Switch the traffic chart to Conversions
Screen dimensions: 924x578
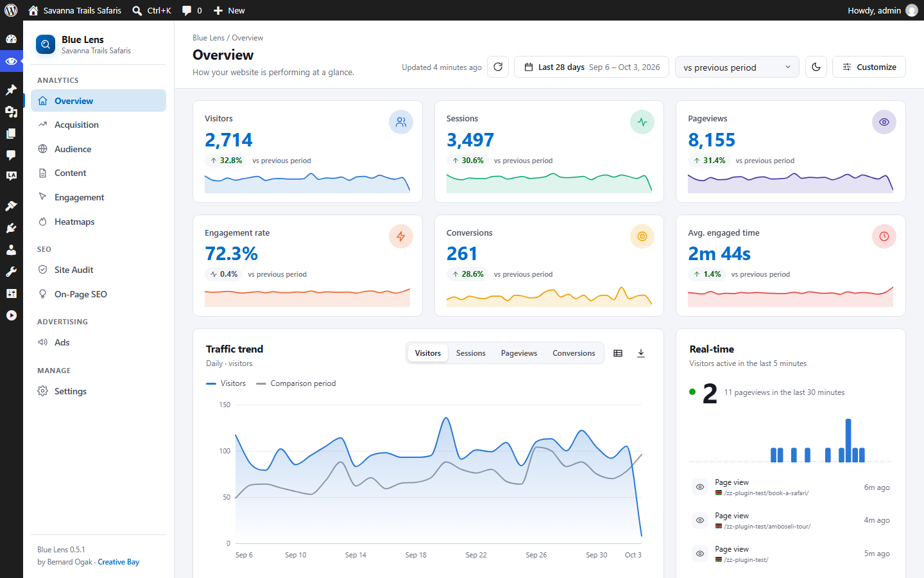click(574, 353)
